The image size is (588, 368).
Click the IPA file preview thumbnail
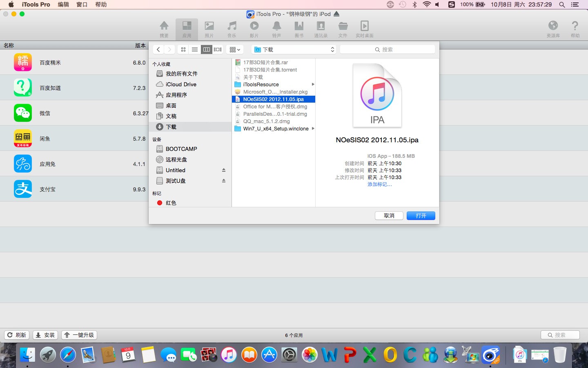[377, 95]
